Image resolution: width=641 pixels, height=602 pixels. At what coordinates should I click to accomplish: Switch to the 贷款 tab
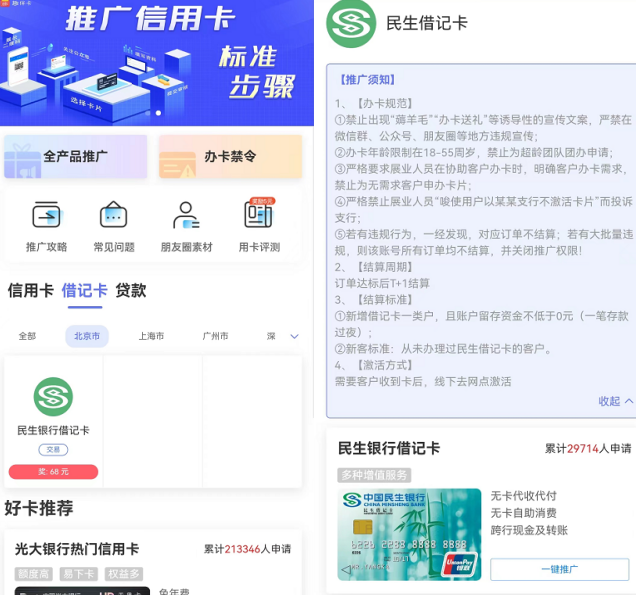(130, 291)
